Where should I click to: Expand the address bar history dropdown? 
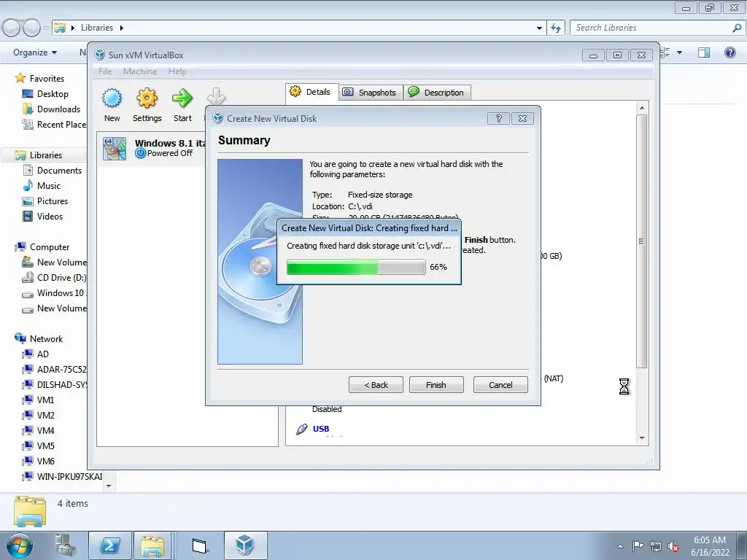pyautogui.click(x=539, y=28)
